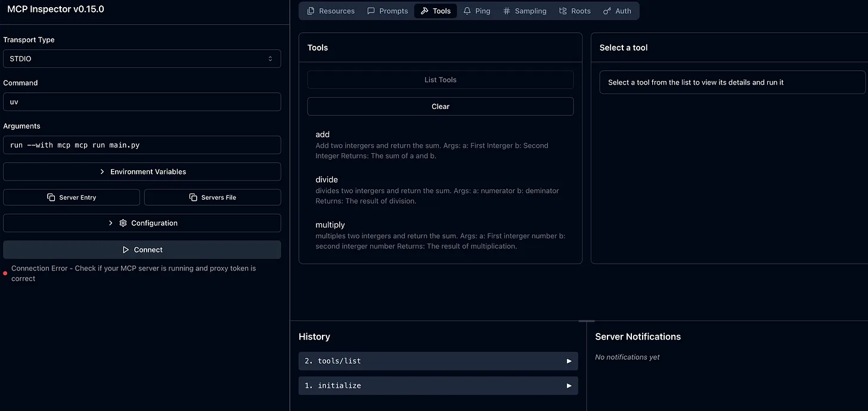Copy the Servers File

[212, 197]
